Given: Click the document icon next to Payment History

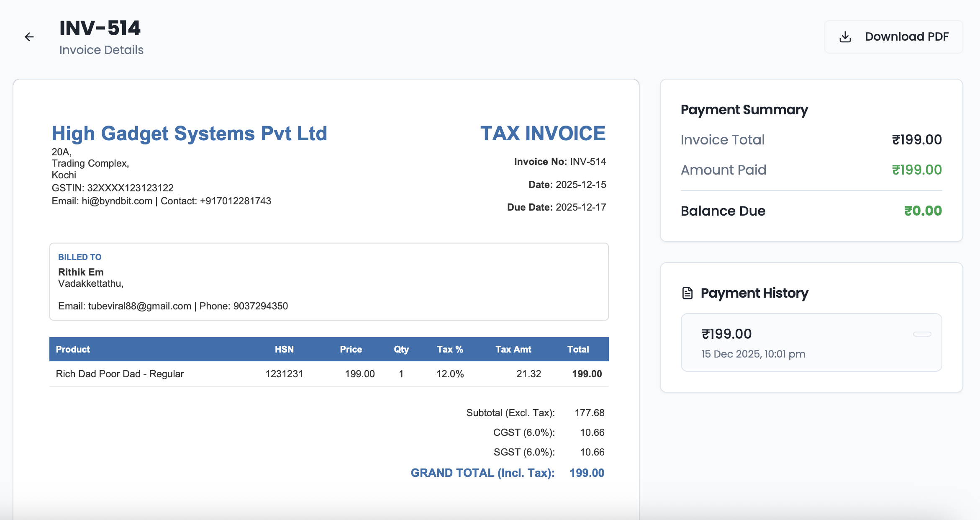Looking at the screenshot, I should pos(688,293).
